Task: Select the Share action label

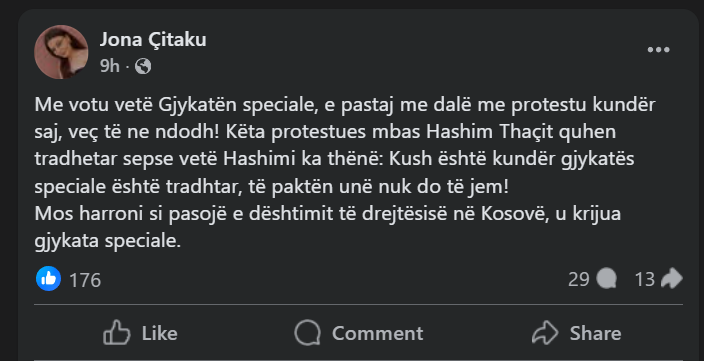Action: click(595, 333)
